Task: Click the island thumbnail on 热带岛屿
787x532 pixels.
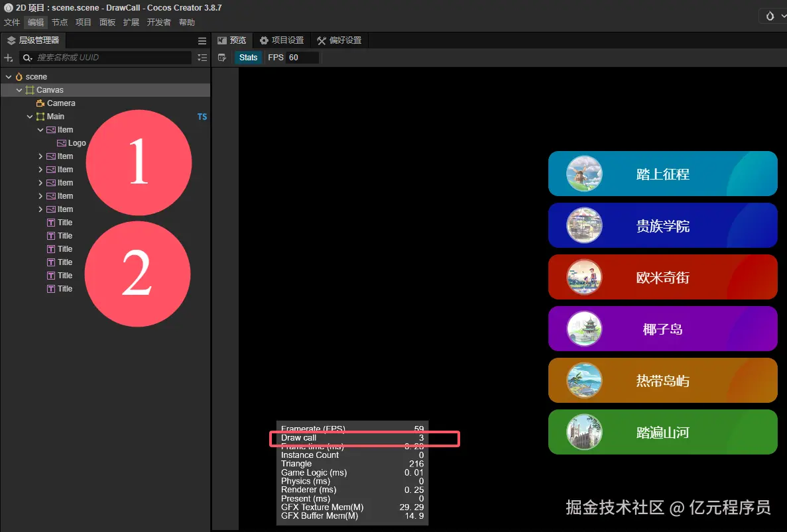Action: (x=584, y=380)
